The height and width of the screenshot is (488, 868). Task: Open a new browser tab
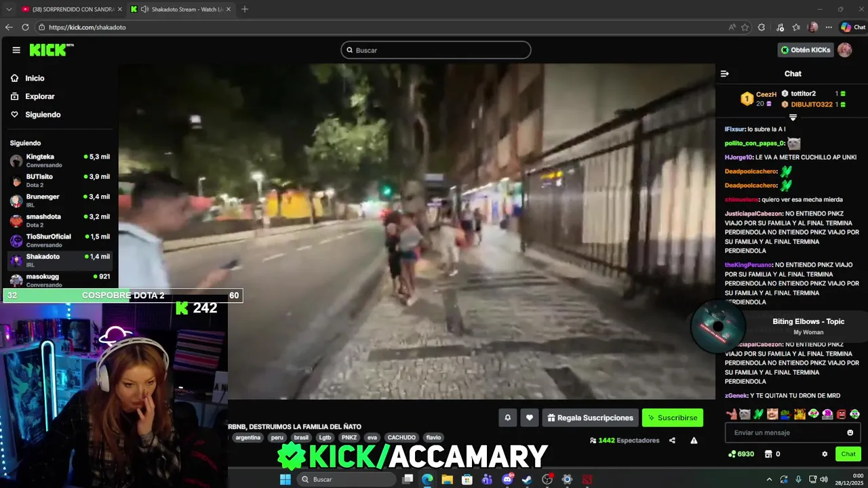(x=245, y=9)
